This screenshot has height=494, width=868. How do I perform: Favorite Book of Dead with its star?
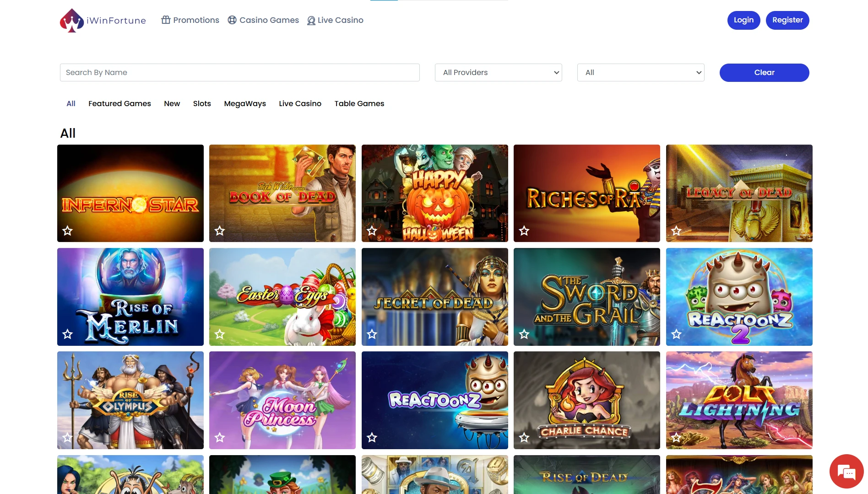tap(220, 231)
